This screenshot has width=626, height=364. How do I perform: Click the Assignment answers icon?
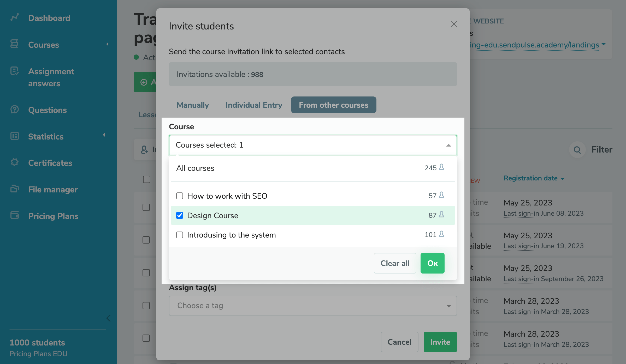pyautogui.click(x=15, y=71)
